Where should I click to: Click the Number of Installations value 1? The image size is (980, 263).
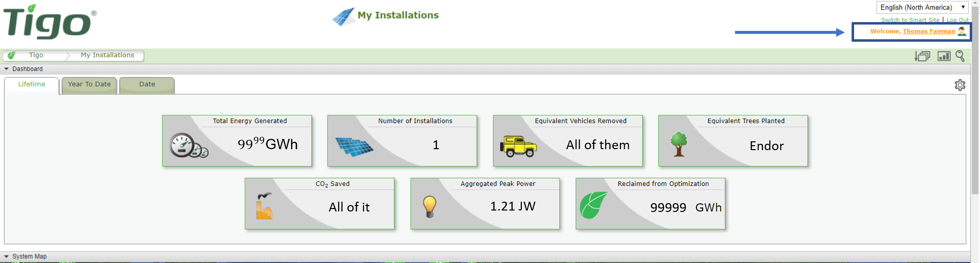coord(436,145)
